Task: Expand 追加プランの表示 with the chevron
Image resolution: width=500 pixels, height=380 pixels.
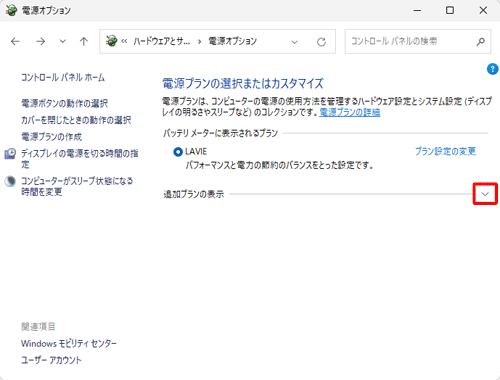Action: [x=485, y=194]
